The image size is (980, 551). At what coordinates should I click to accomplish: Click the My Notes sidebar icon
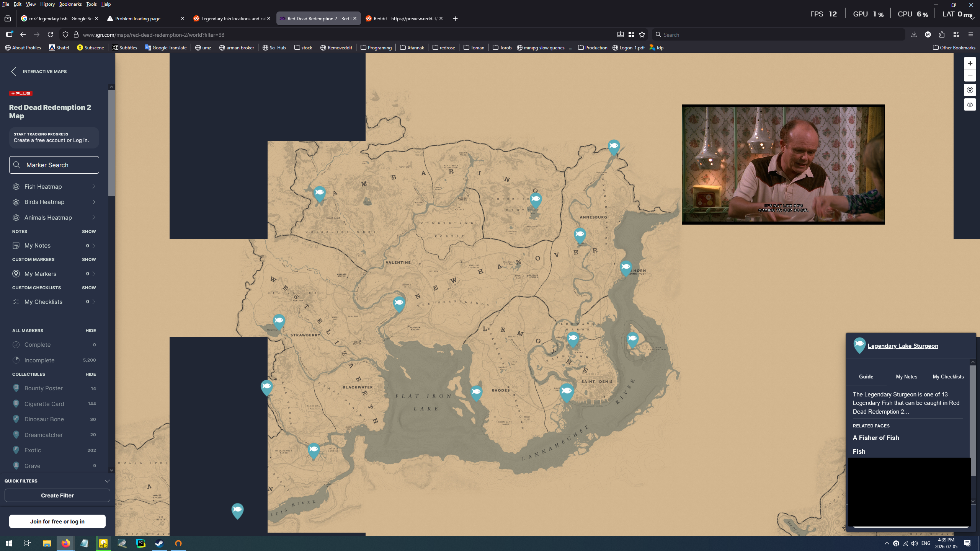tap(16, 246)
